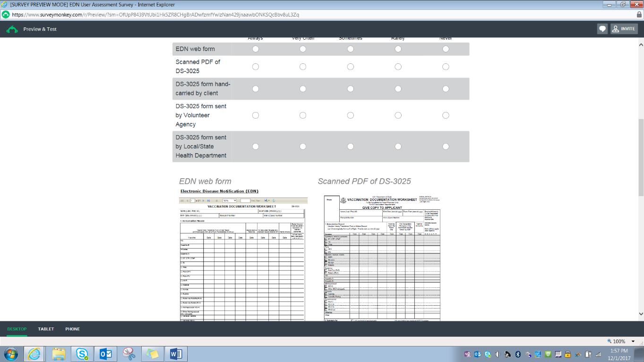Click the vertical scrollbar's up arrow
Image resolution: width=644 pixels, height=362 pixels.
pyautogui.click(x=641, y=45)
